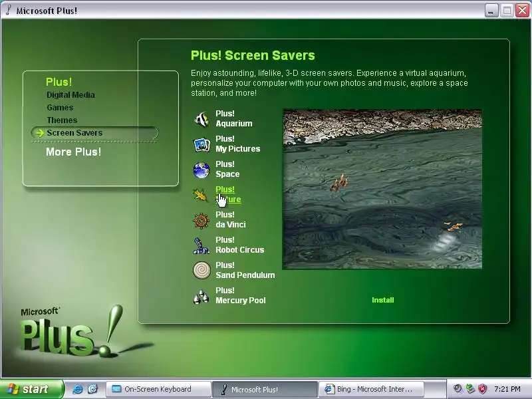
Task: Click the da Vinci wheel icon
Action: [201, 221]
